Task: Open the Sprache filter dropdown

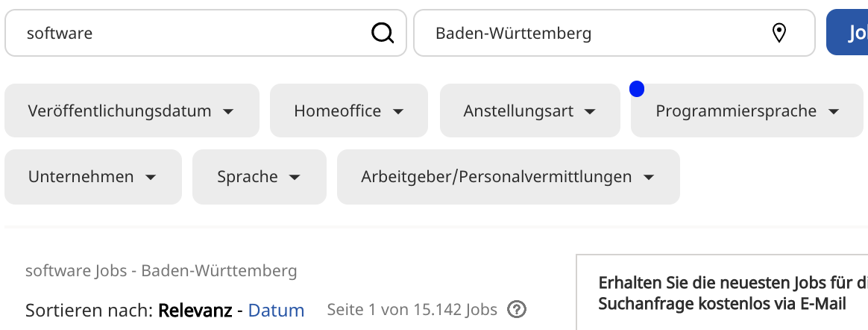Action: click(259, 177)
